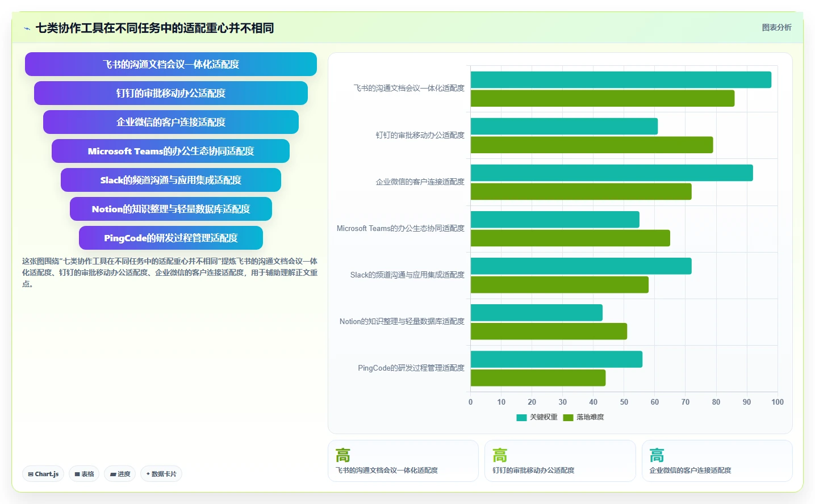Click the small icon before the page title
The image size is (815, 504).
point(27,28)
